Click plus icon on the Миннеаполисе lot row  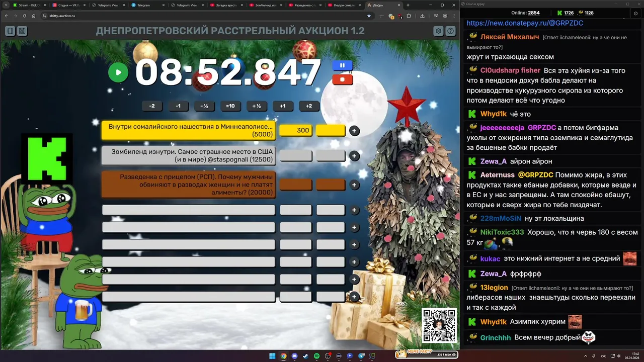click(x=354, y=131)
